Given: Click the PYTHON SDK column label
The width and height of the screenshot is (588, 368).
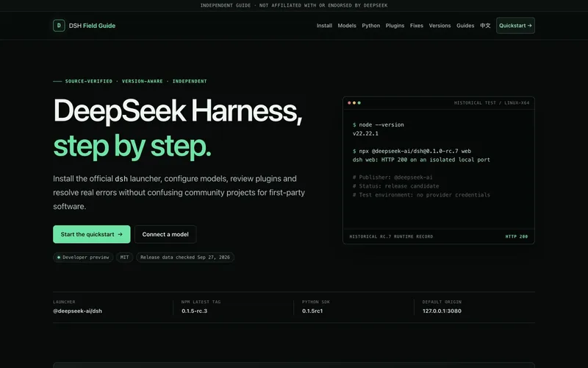Looking at the screenshot, I should (x=316, y=302).
